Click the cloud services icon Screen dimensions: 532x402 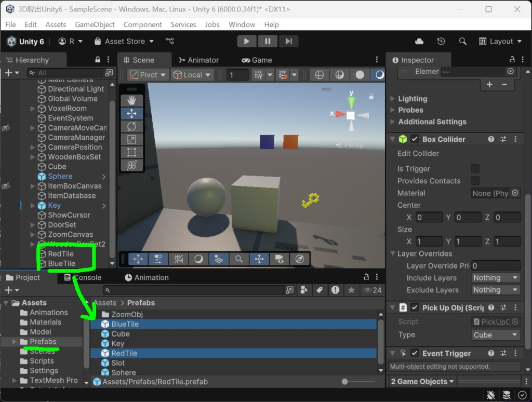coord(419,42)
